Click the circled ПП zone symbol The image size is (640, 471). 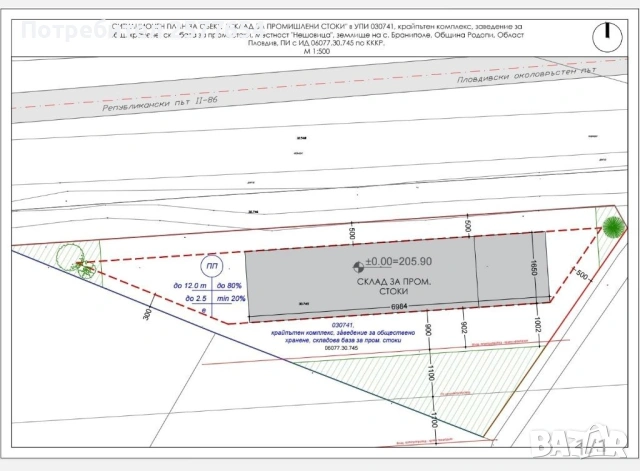tap(212, 266)
